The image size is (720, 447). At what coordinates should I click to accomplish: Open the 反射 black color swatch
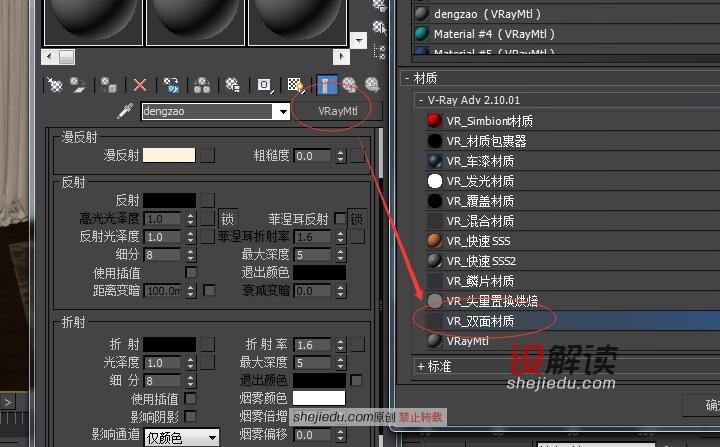pos(169,200)
